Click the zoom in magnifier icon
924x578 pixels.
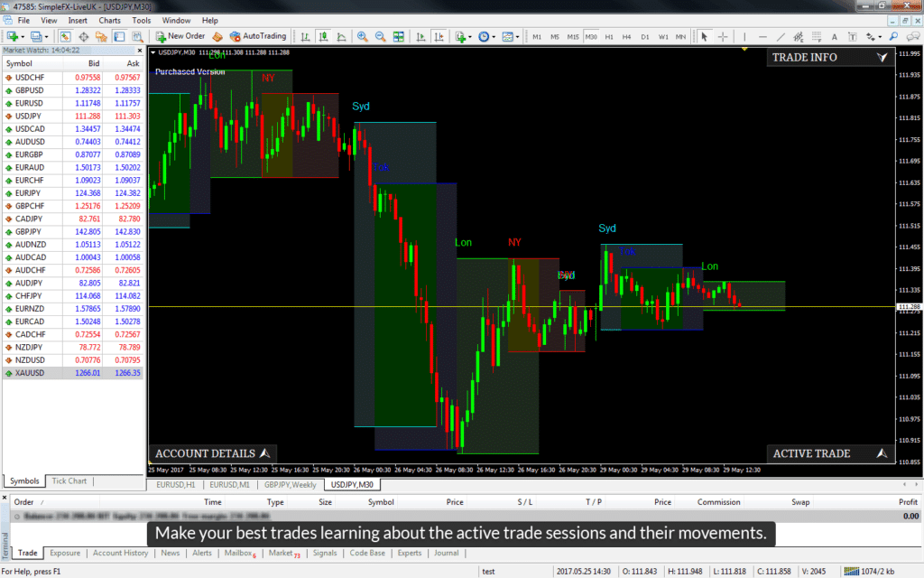pyautogui.click(x=363, y=37)
